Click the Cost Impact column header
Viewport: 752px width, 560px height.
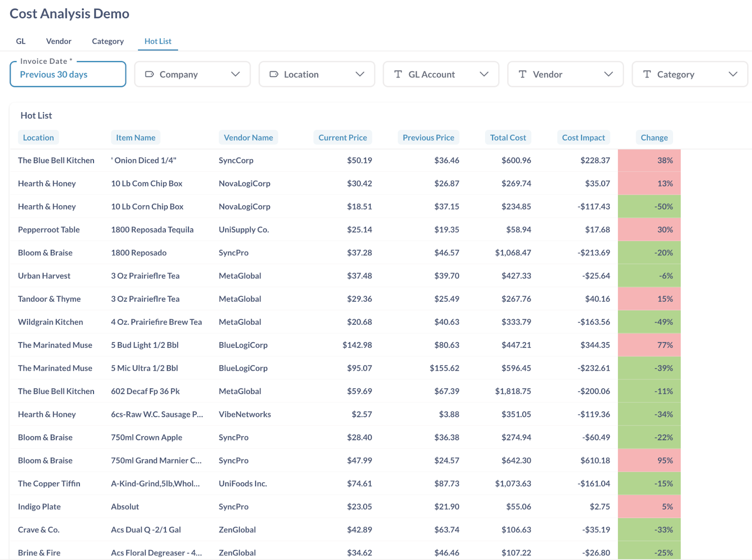(583, 138)
